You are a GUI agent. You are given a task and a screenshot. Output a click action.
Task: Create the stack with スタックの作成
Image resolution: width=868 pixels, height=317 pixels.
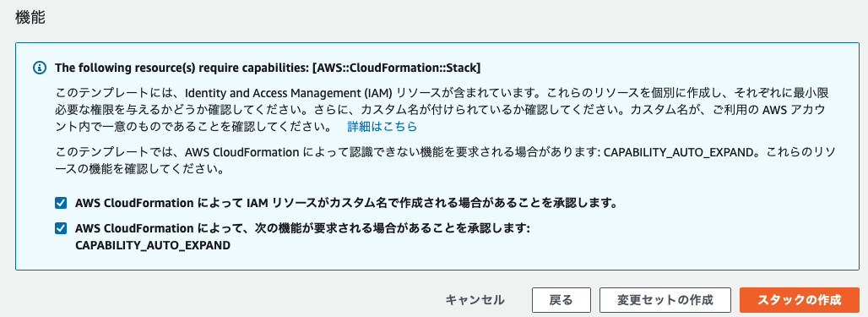[x=799, y=300]
